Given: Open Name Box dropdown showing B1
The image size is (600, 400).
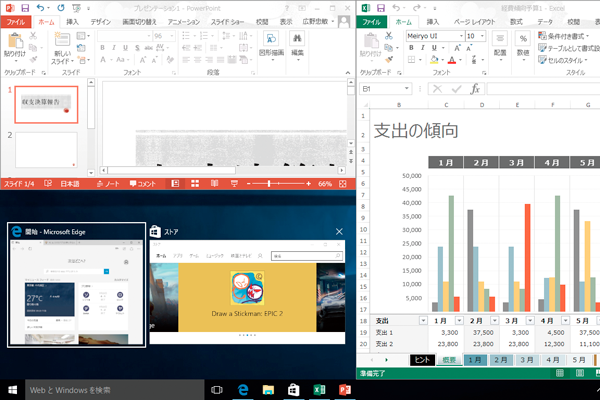Looking at the screenshot, I should coord(406,89).
